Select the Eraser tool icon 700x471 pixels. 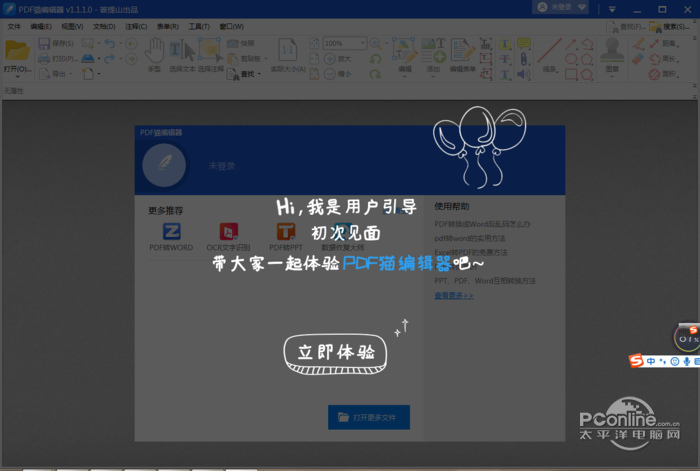pyautogui.click(x=638, y=58)
